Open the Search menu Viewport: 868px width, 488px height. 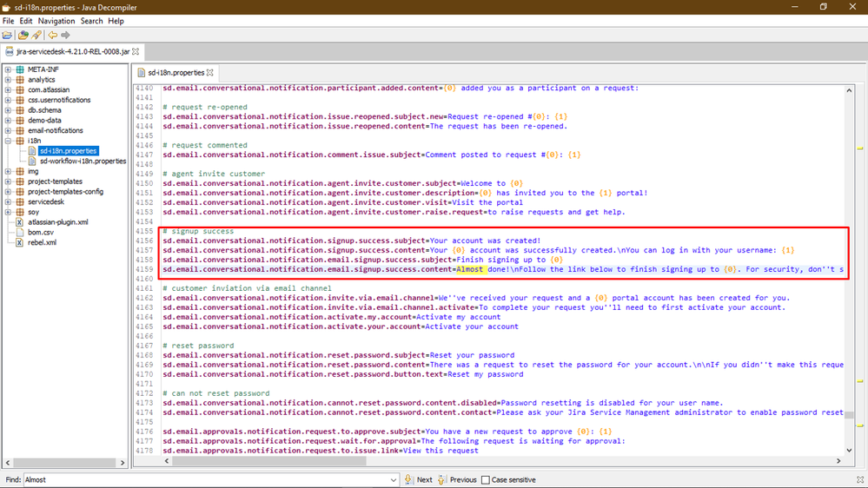91,21
